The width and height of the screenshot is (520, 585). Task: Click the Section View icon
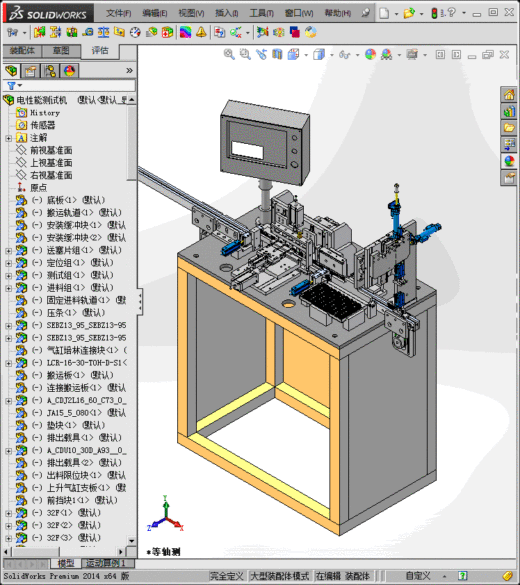(x=277, y=54)
